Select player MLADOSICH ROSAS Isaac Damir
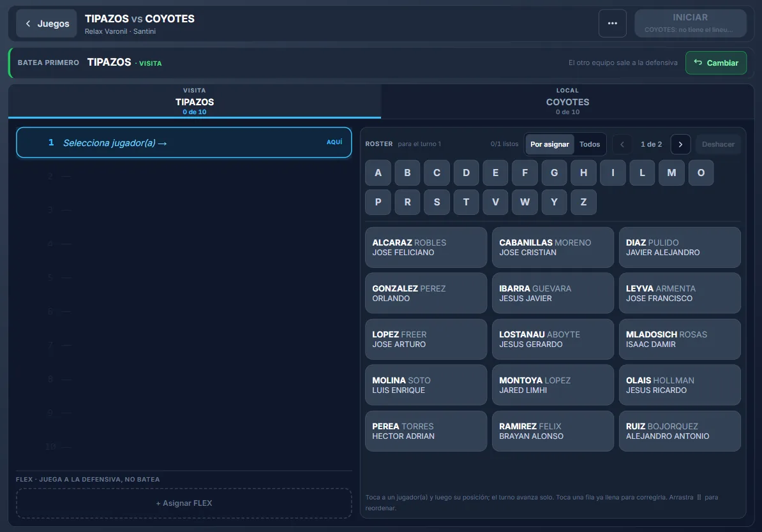762x532 pixels. [x=680, y=339]
